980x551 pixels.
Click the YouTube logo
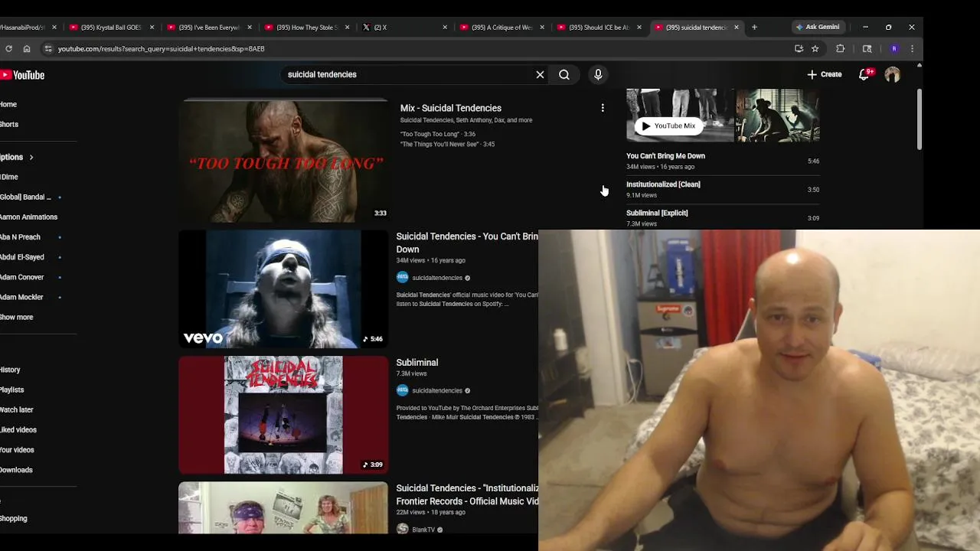[x=22, y=75]
